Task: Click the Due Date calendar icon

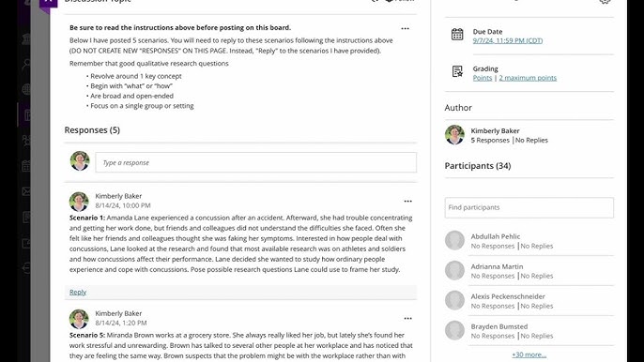Action: tap(457, 34)
